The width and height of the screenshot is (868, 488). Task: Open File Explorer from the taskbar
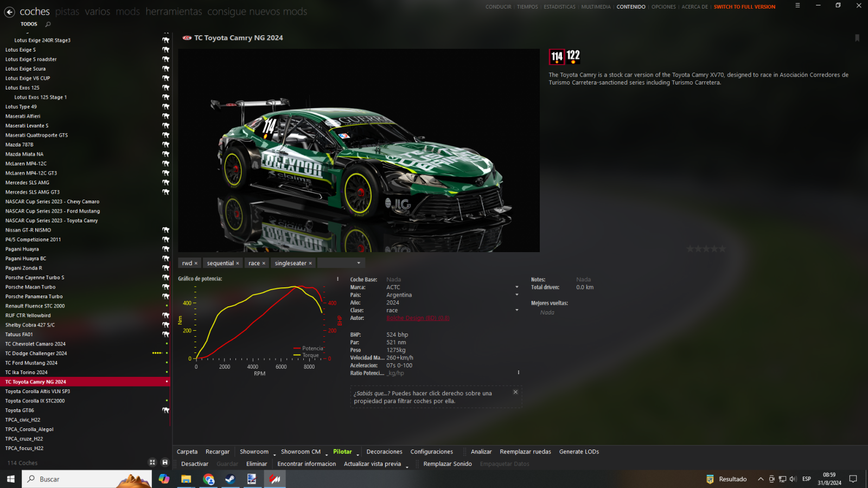pos(186,479)
